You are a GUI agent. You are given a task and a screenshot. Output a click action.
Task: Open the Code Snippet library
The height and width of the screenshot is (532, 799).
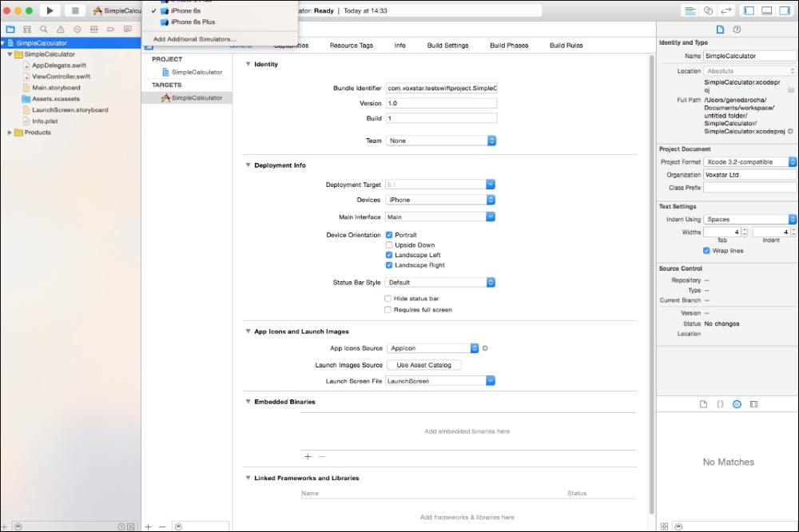click(720, 404)
